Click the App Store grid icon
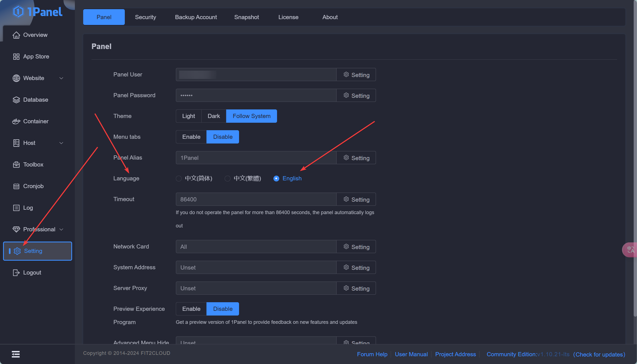 pyautogui.click(x=16, y=57)
